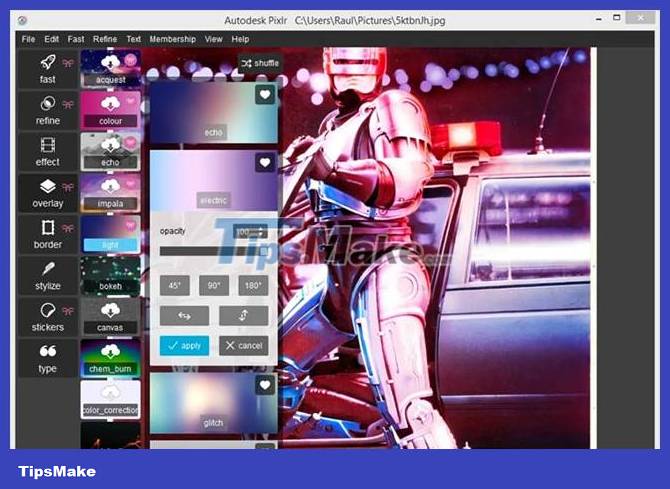The width and height of the screenshot is (670, 489).
Task: Open the stickers category
Action: click(47, 317)
